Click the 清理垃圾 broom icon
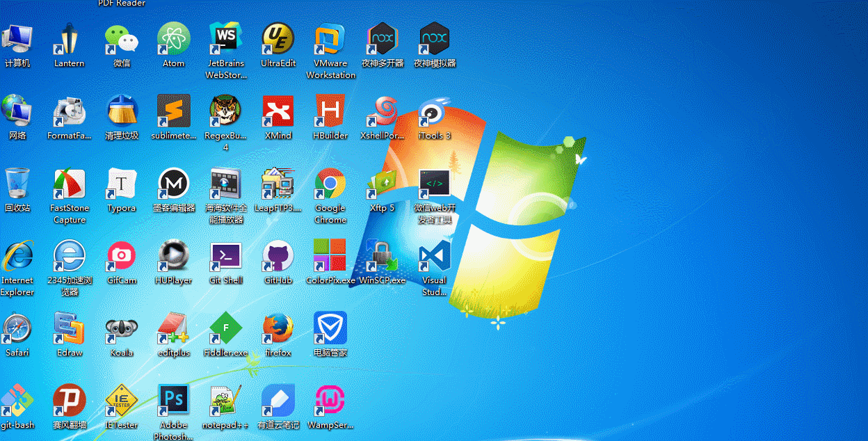The image size is (868, 441). coord(122,111)
